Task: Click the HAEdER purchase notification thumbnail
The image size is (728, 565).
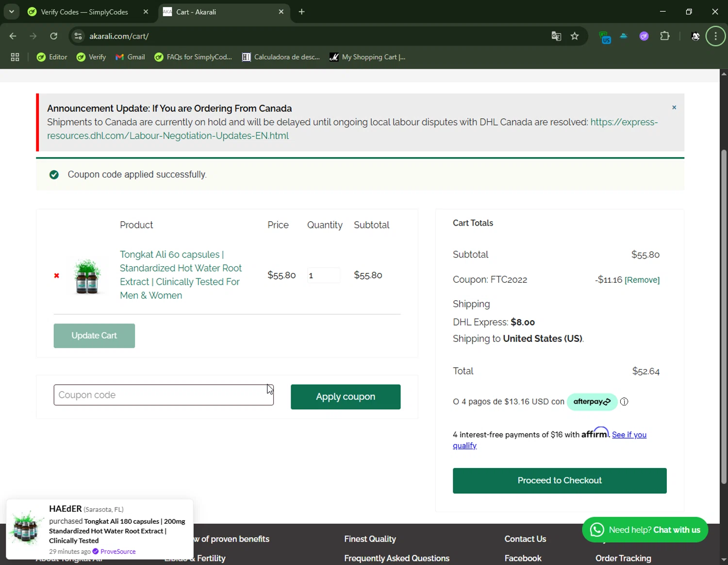Action: point(26,527)
